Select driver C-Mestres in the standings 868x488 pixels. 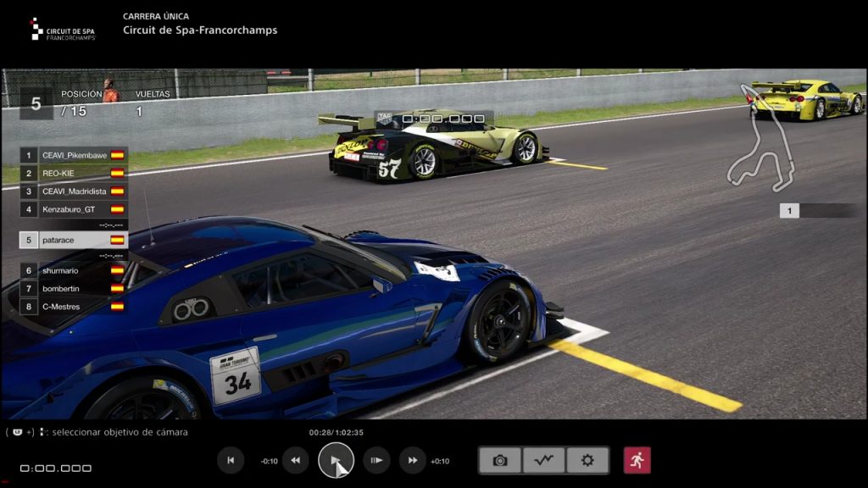[x=74, y=307]
